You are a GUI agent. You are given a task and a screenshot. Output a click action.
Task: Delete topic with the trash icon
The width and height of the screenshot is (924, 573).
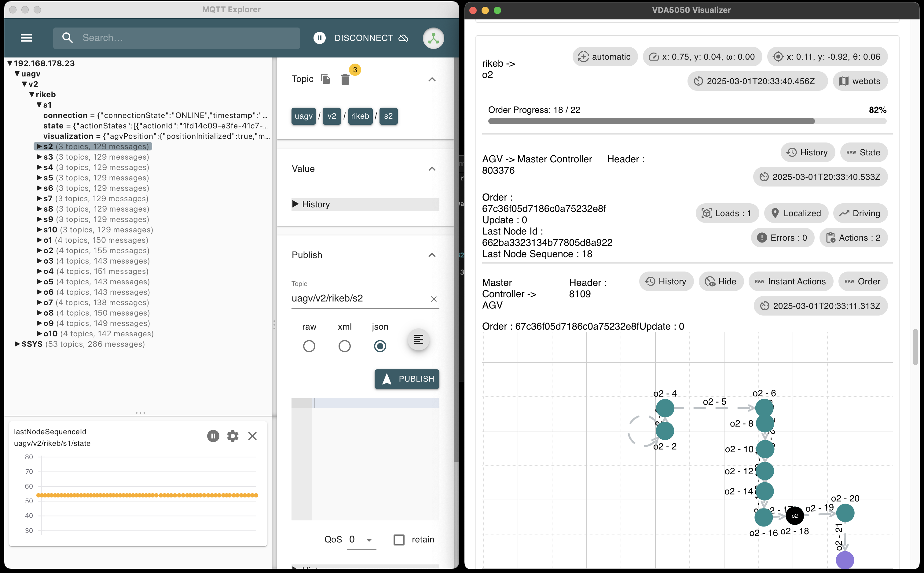click(345, 79)
